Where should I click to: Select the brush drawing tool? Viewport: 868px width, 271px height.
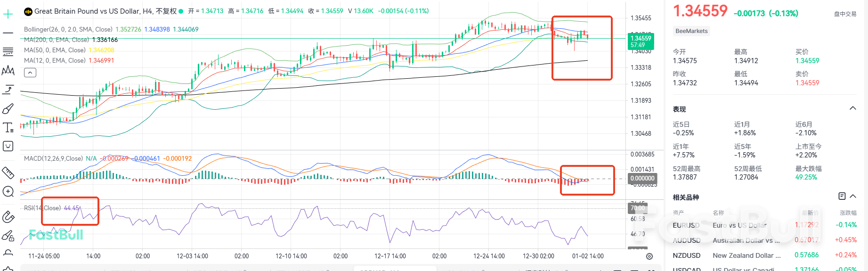click(x=8, y=109)
